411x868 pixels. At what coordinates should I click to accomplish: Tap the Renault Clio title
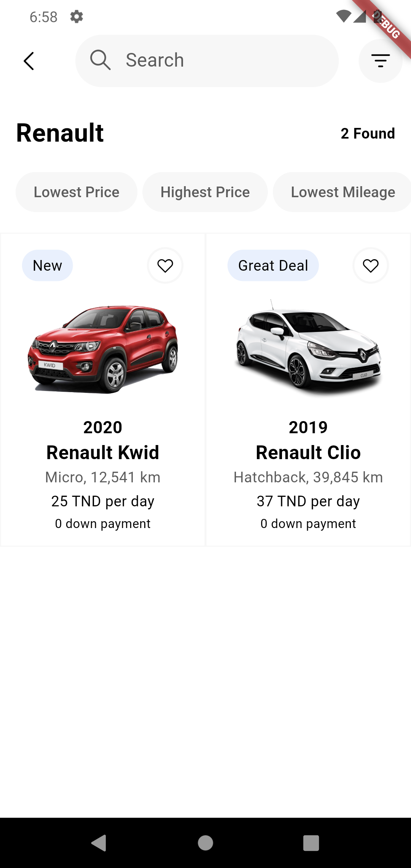point(308,452)
